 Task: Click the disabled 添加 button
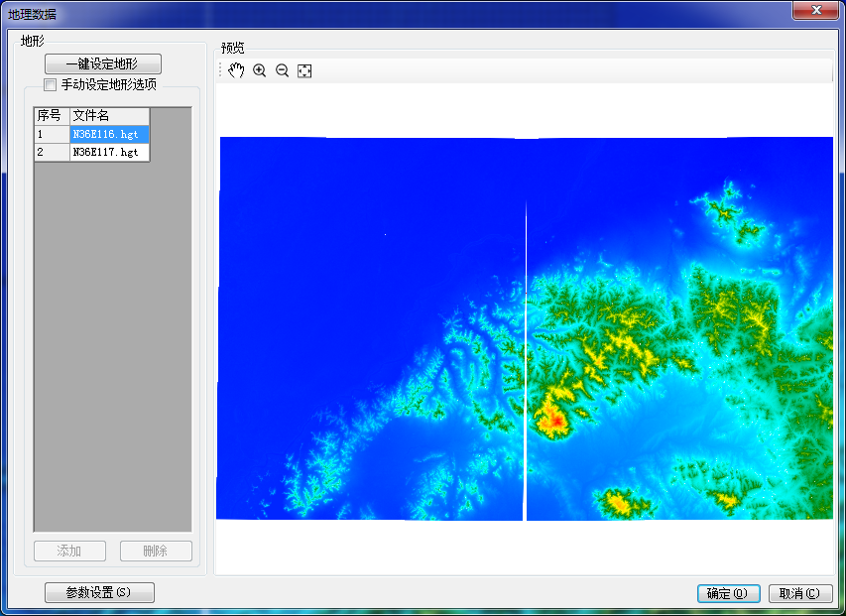click(x=69, y=551)
